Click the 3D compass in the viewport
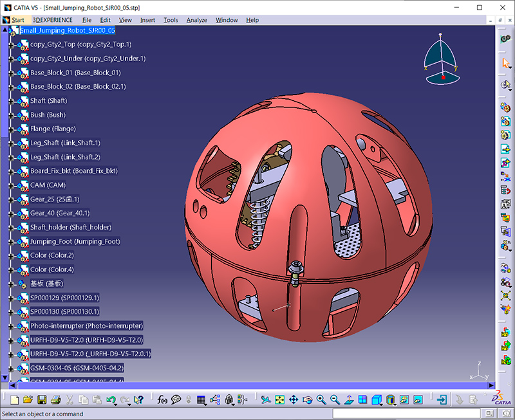The image size is (515, 420). [x=442, y=59]
